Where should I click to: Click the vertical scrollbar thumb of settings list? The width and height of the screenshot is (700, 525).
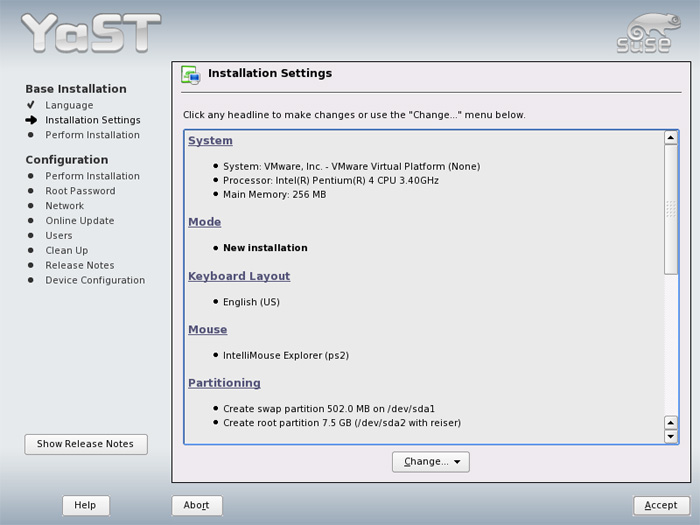click(x=671, y=209)
